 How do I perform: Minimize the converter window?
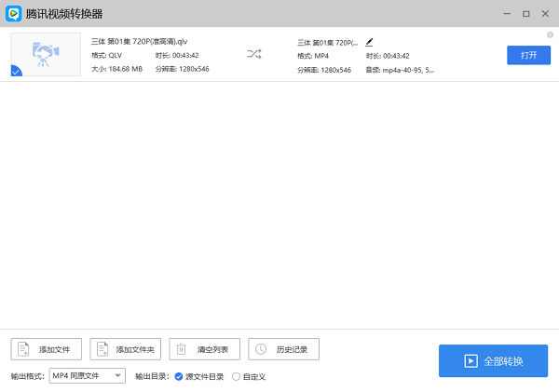506,14
